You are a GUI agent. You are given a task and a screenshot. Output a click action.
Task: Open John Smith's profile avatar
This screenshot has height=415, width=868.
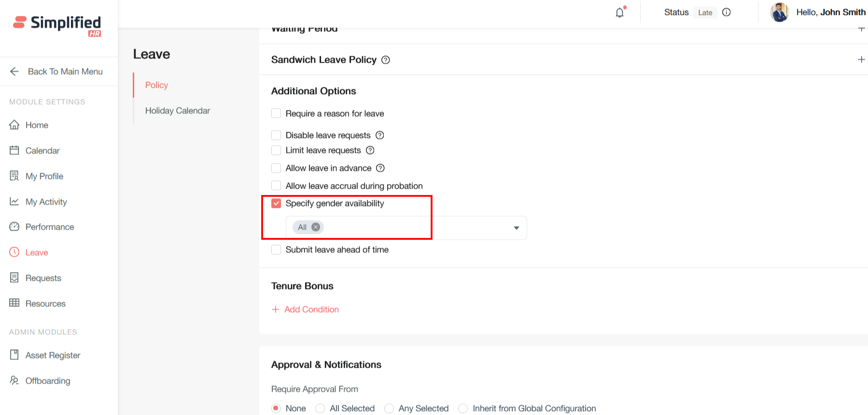tap(779, 13)
